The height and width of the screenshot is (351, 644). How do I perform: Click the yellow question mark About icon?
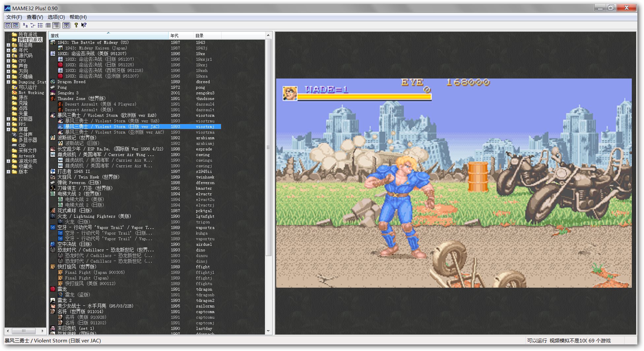click(x=76, y=25)
